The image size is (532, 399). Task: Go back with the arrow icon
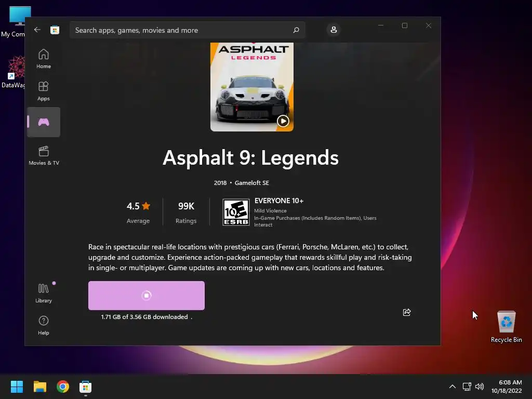tap(37, 30)
